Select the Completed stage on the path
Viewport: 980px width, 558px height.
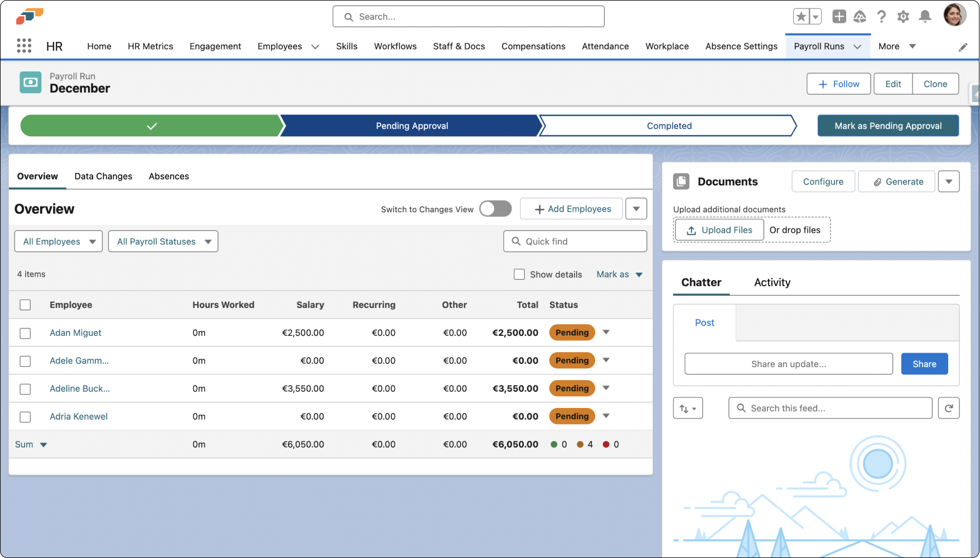pos(668,126)
